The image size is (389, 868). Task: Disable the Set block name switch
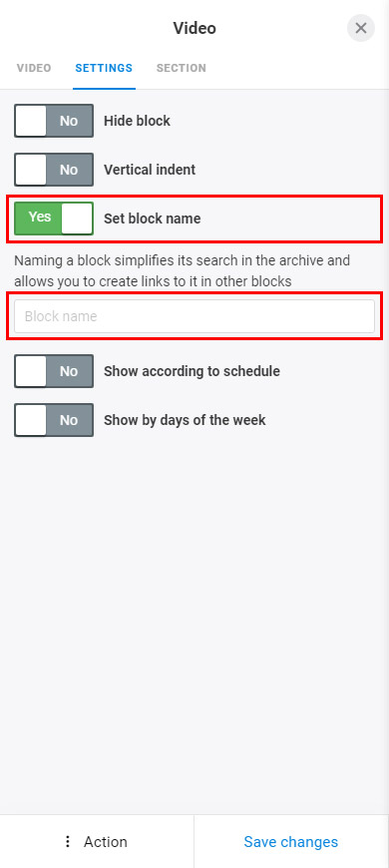pos(54,218)
